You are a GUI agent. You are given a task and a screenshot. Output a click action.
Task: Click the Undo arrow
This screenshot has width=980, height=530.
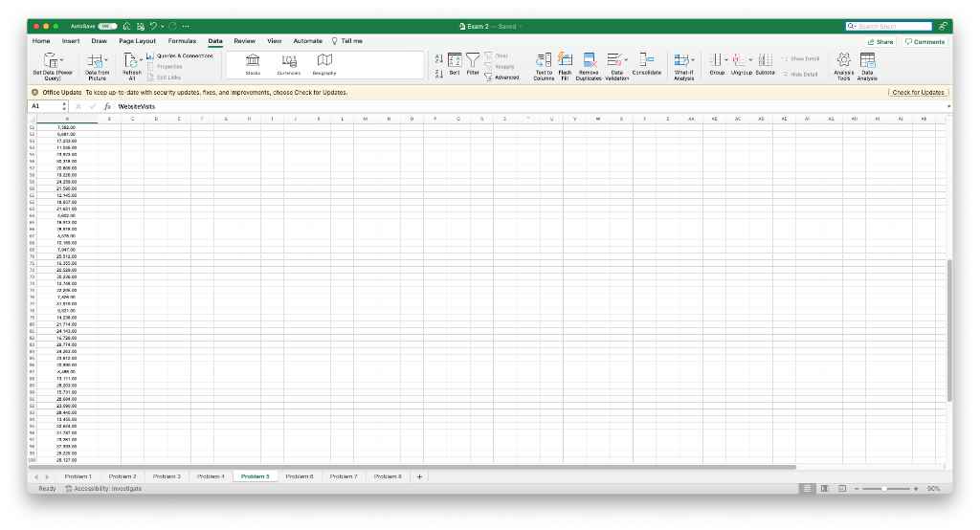pyautogui.click(x=153, y=26)
